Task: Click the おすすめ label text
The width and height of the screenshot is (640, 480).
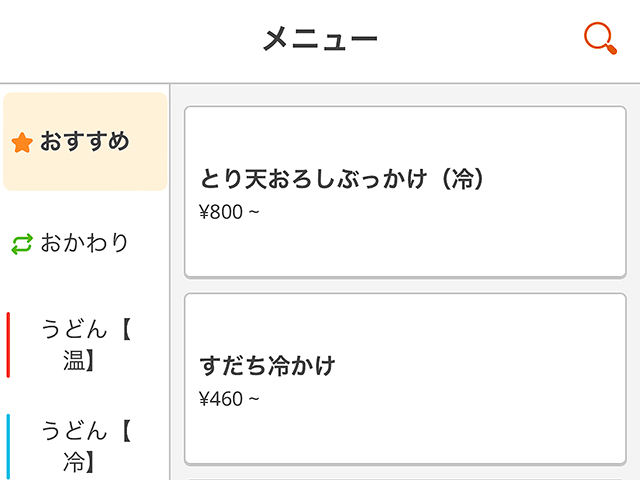Action: tap(85, 141)
